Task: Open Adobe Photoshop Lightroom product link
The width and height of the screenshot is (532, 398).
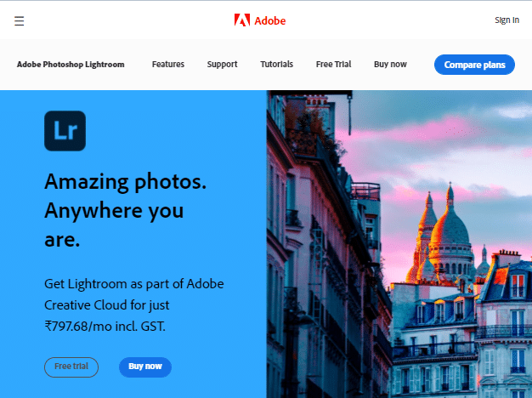Action: [71, 64]
